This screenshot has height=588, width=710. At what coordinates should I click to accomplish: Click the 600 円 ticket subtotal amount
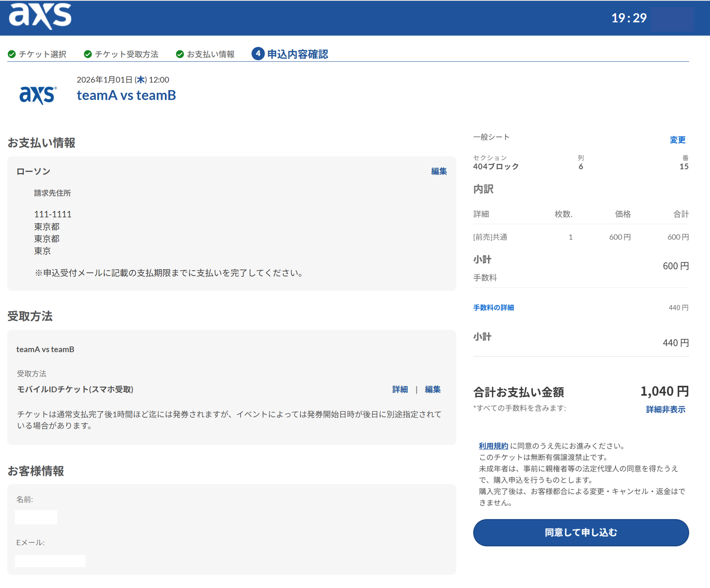tap(676, 266)
